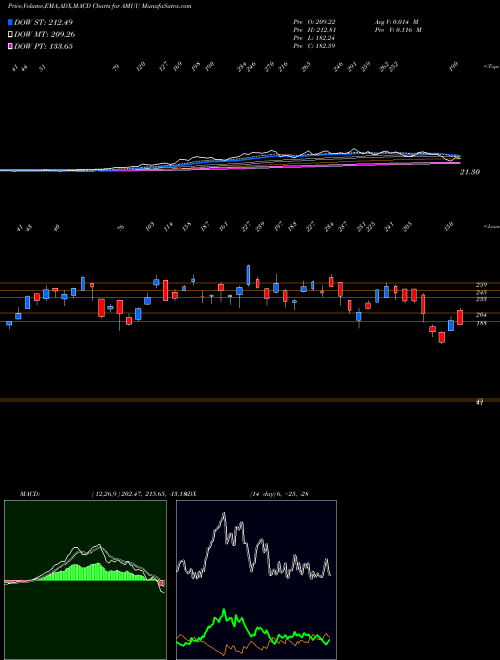Viewport: 500px width, 660px height.
Task: Click the 204 price level label
Action: (481, 315)
